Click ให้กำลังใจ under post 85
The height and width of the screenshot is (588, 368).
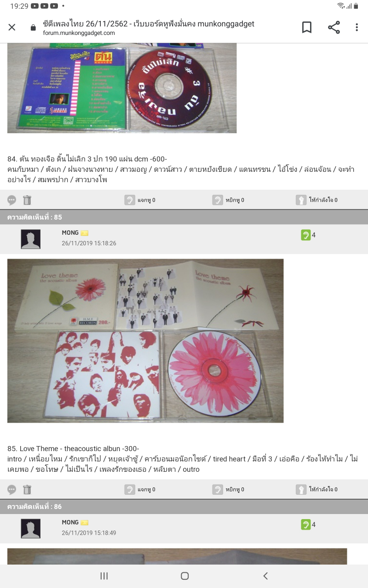point(316,489)
